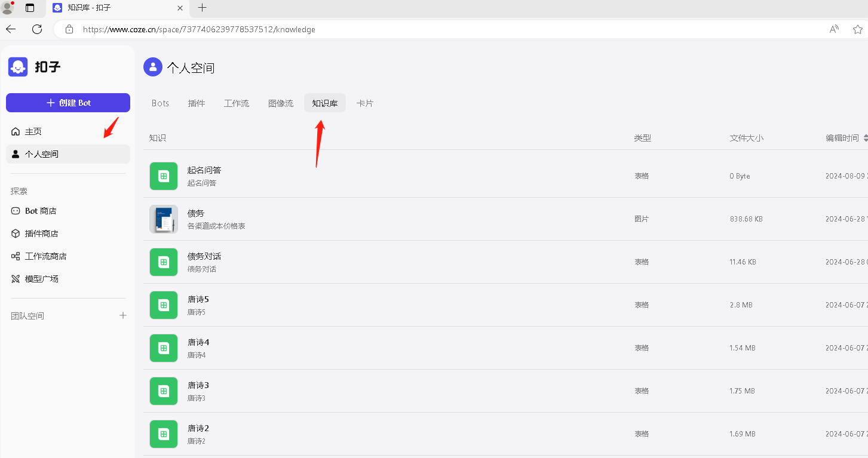
Task: Add a team space with plus icon
Action: tap(123, 315)
